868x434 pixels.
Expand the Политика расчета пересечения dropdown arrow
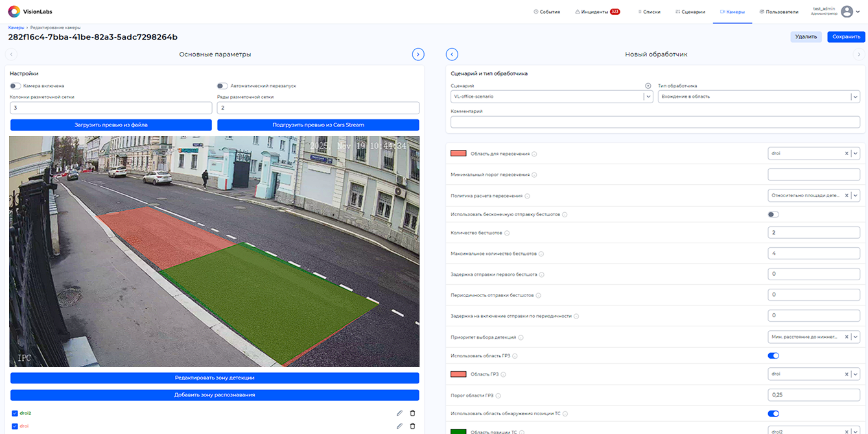coord(856,195)
